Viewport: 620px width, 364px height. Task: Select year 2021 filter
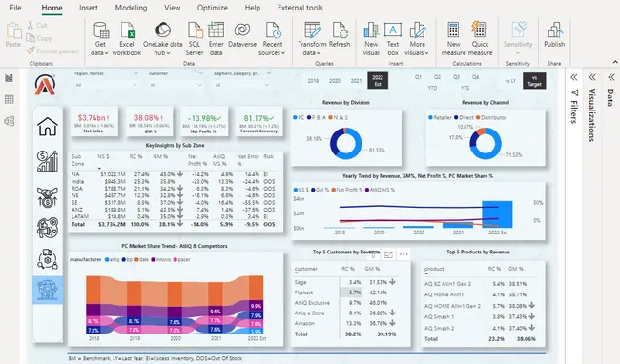[x=356, y=81]
